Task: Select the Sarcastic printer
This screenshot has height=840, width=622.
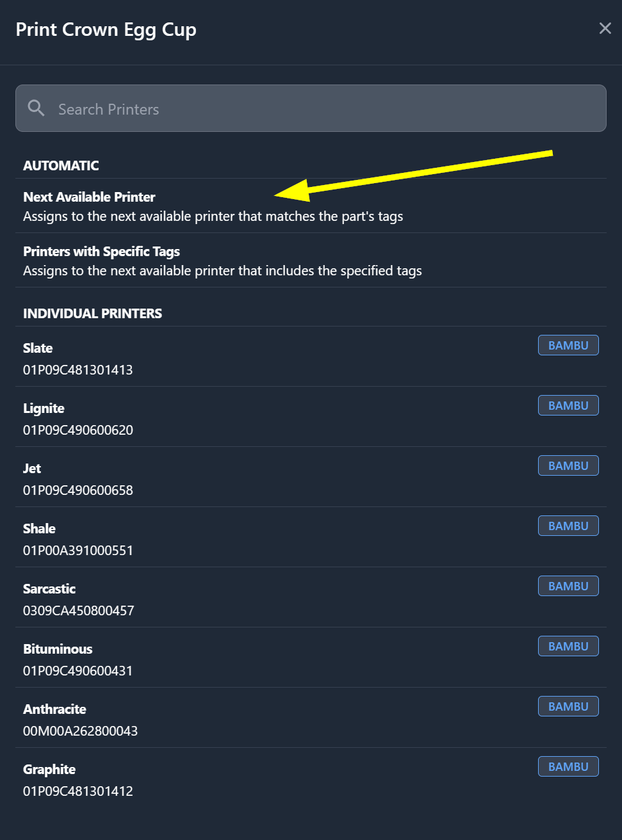Action: 311,597
